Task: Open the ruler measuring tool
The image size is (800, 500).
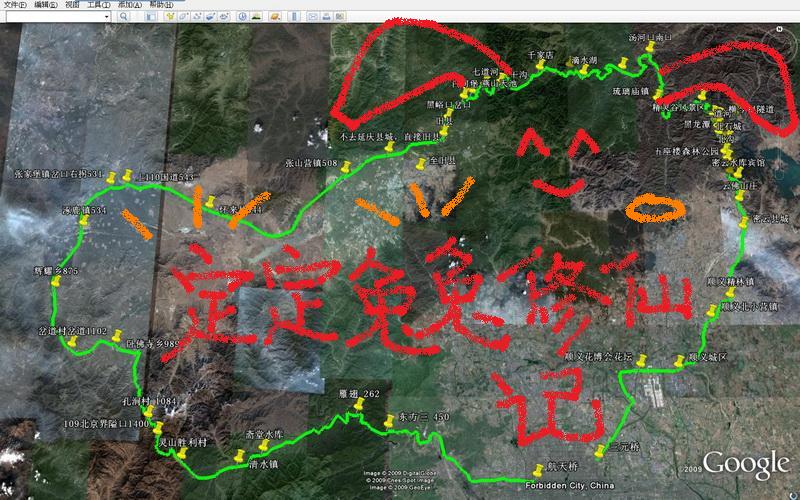Action: (294, 16)
